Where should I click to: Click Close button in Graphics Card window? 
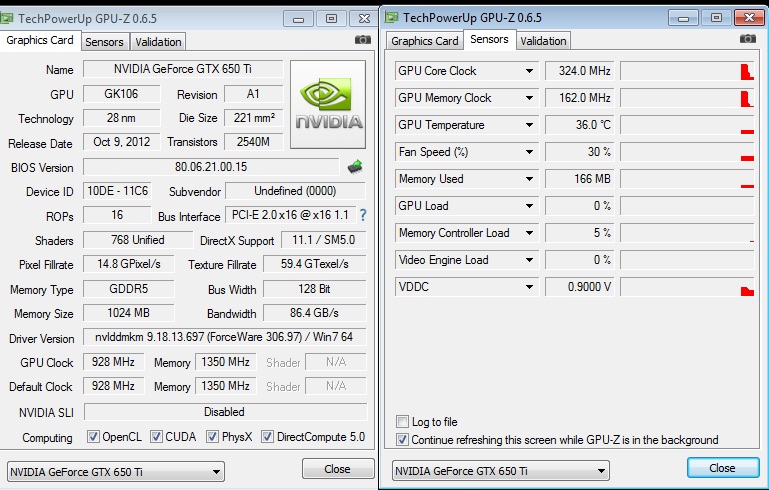pyautogui.click(x=337, y=469)
